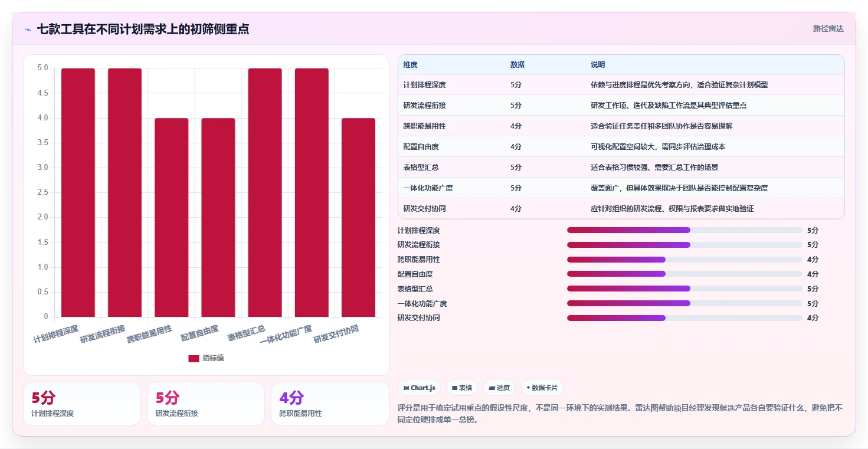Click the 4分 score in table row 配置自由度

(516, 147)
